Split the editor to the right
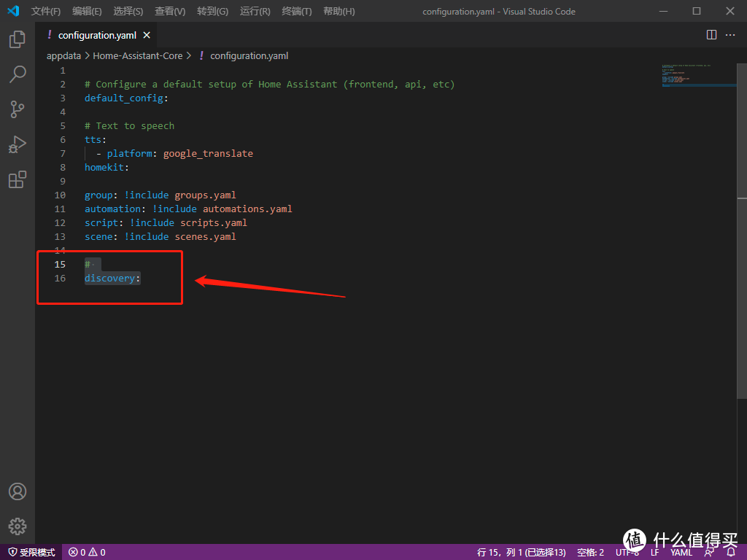747x560 pixels. pyautogui.click(x=711, y=35)
